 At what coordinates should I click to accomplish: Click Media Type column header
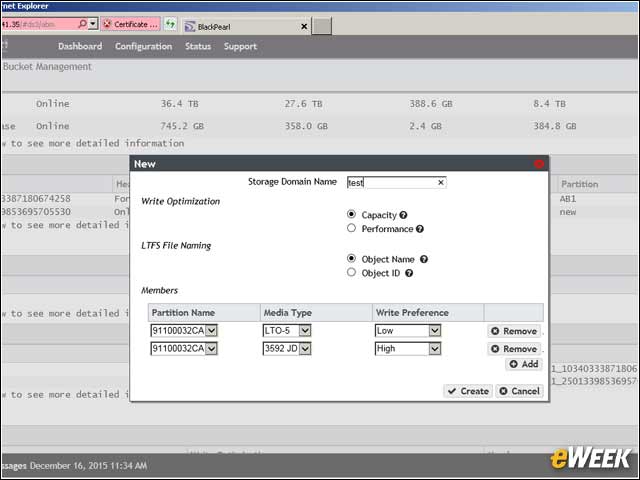[x=316, y=313]
